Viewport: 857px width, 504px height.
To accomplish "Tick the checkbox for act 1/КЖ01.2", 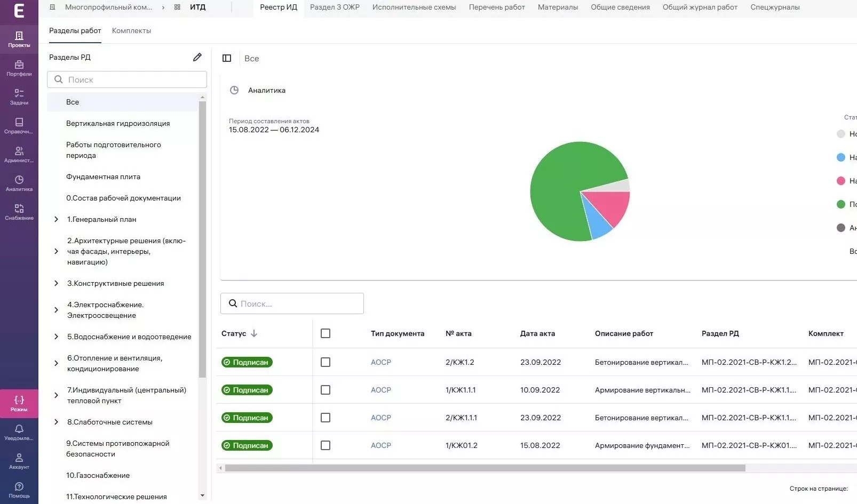I will pyautogui.click(x=326, y=445).
